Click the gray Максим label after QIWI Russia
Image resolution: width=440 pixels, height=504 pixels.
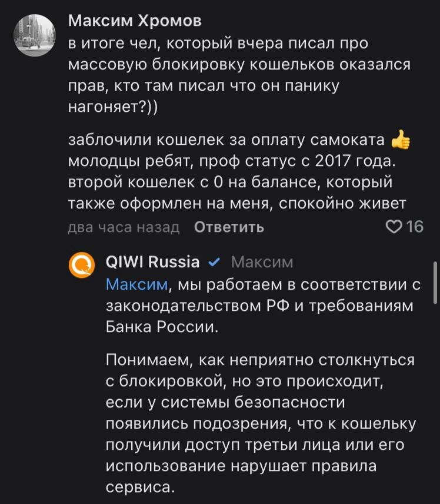(x=262, y=262)
